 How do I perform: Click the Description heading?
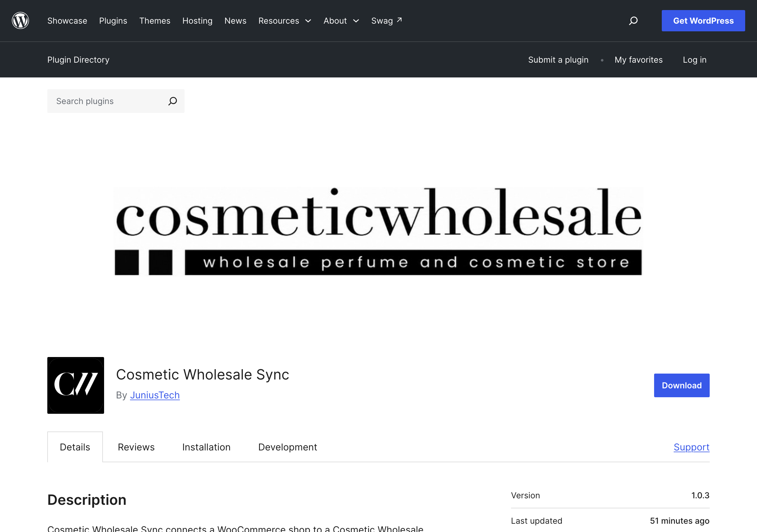87,500
